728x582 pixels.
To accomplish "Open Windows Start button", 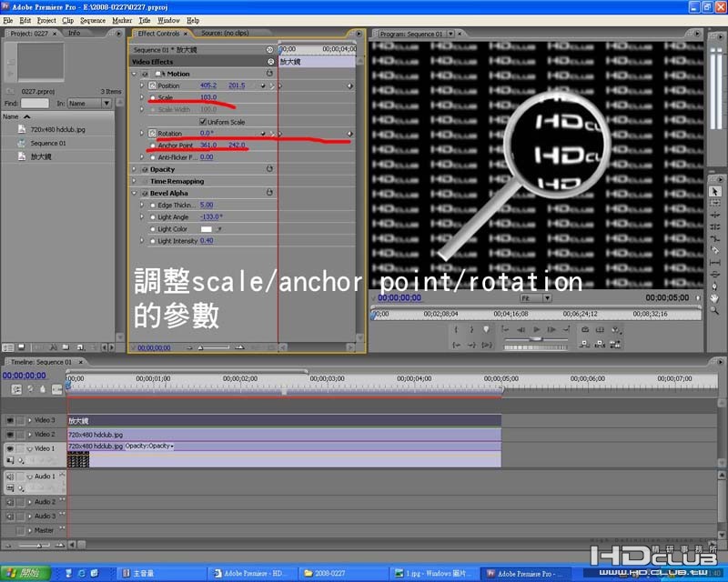I will point(25,573).
